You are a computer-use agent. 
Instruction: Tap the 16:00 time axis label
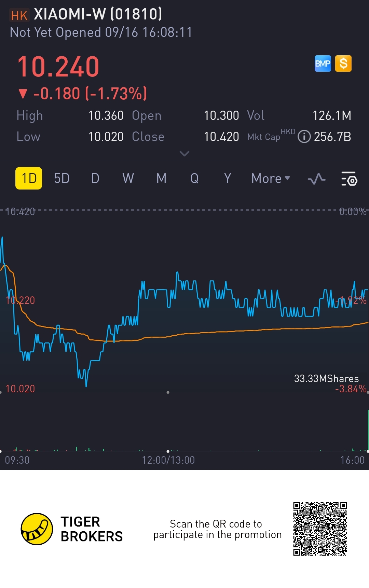pyautogui.click(x=352, y=460)
